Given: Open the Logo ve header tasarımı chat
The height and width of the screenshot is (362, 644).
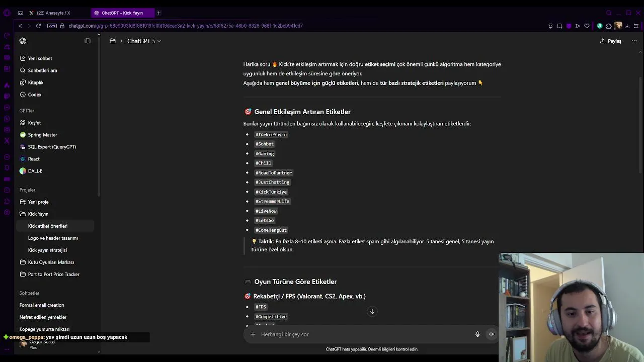Looking at the screenshot, I should 53,238.
